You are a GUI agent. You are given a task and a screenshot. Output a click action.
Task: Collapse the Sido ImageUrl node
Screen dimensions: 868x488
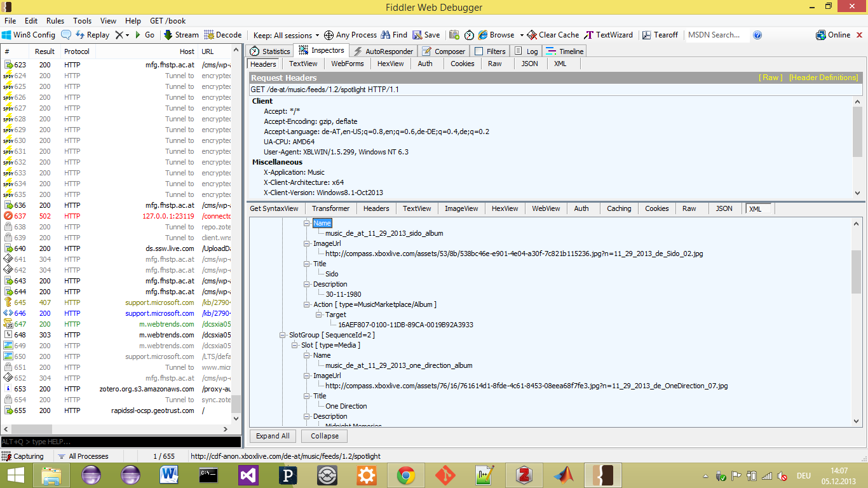(307, 243)
